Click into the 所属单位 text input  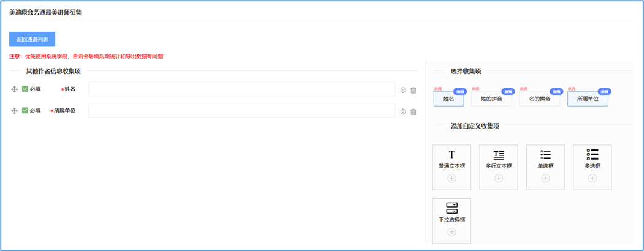(242, 111)
